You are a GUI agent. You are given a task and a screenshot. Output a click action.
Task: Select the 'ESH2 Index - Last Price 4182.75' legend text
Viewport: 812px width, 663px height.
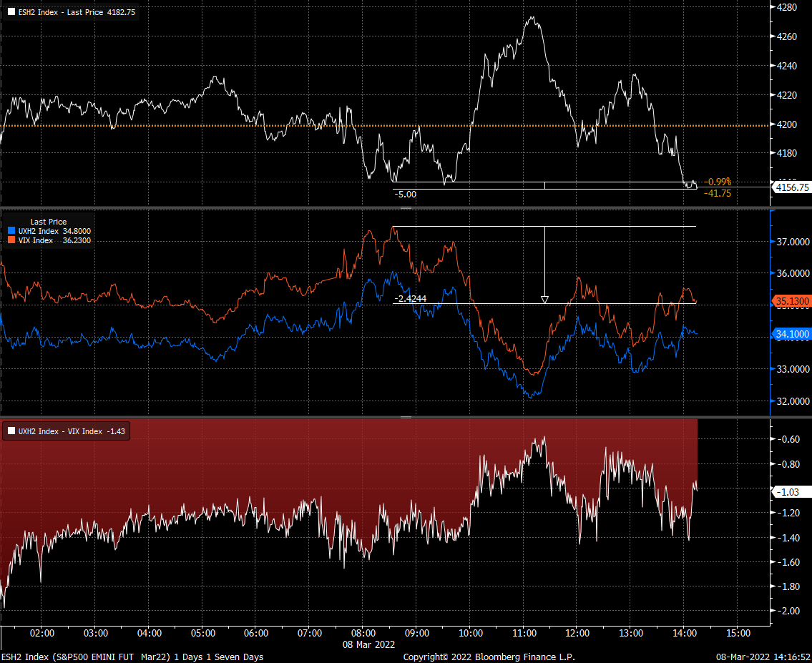[x=77, y=12]
